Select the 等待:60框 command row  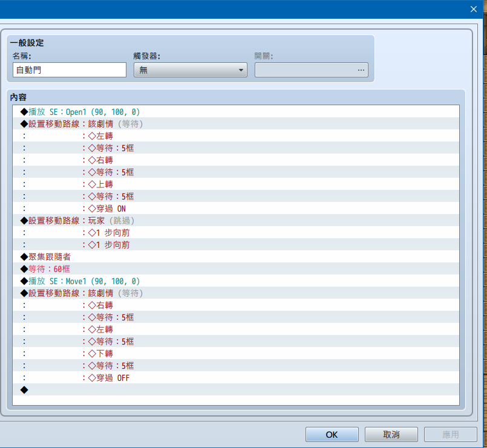(x=236, y=269)
